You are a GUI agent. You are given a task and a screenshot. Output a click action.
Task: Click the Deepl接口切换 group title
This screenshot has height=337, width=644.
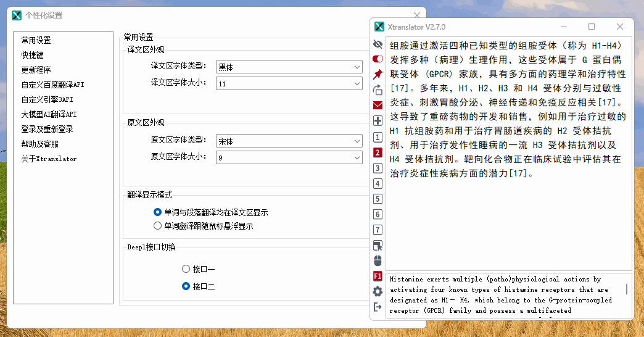(151, 247)
